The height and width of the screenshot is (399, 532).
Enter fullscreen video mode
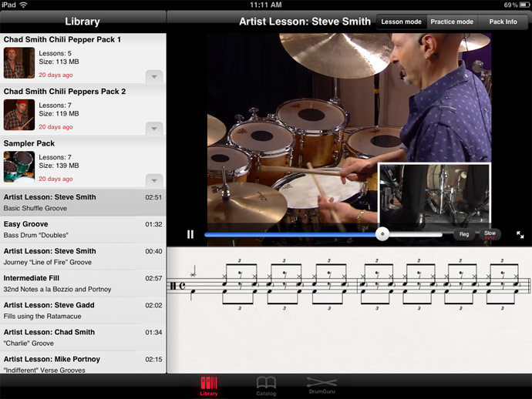point(520,235)
